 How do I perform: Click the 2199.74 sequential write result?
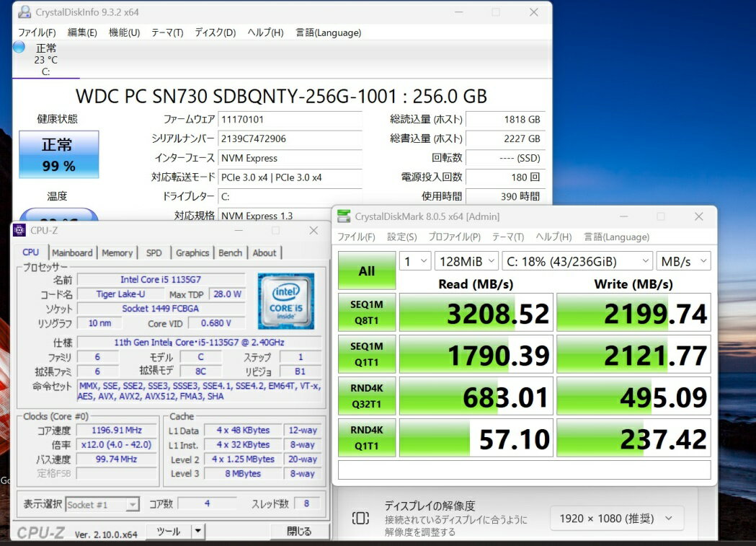[633, 312]
